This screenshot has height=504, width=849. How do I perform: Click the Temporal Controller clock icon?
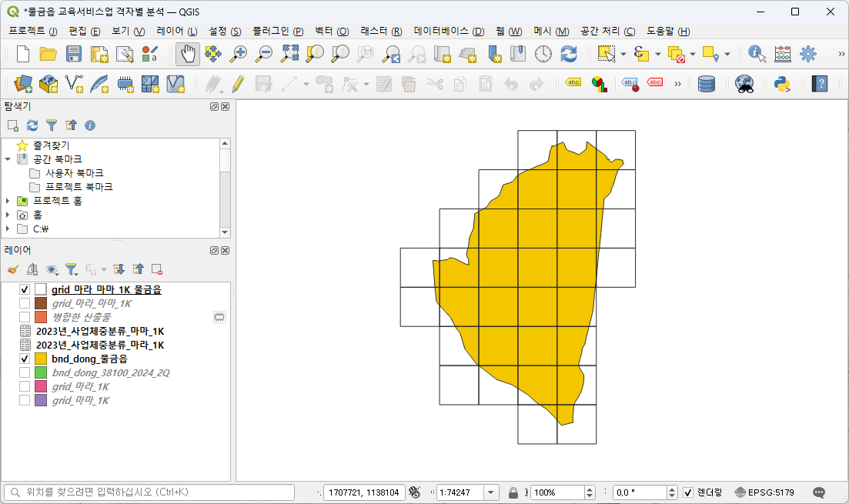[543, 54]
